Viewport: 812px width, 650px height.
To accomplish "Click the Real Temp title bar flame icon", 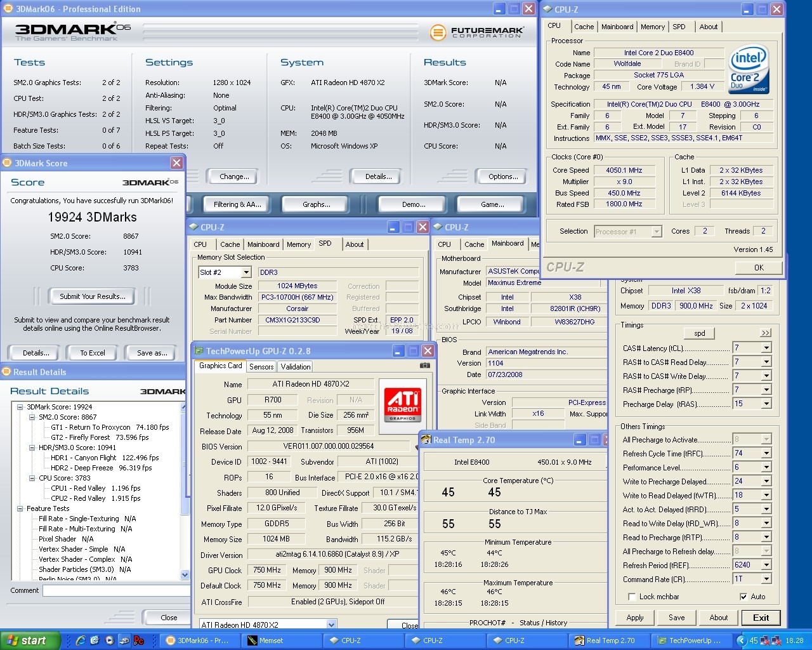I will point(427,440).
